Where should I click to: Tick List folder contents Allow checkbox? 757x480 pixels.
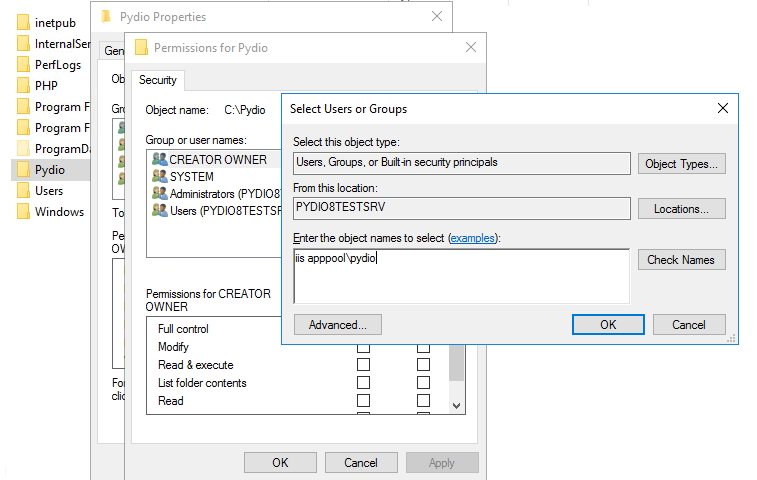coord(364,382)
